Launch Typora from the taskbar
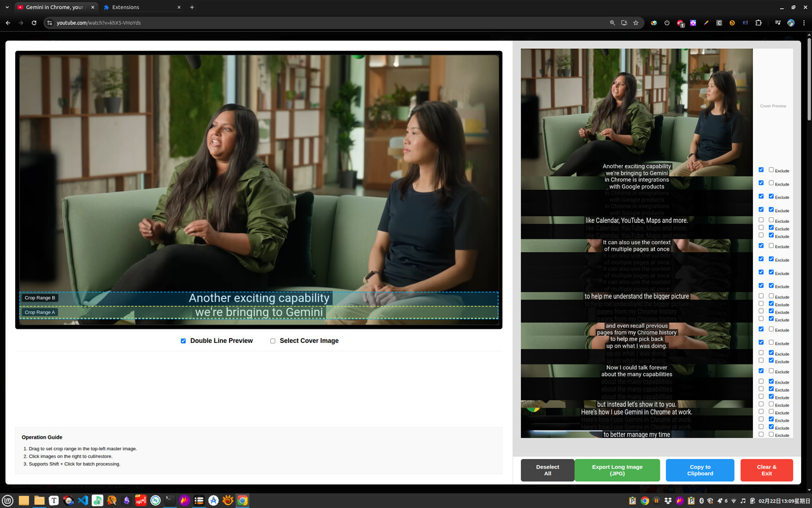Viewport: 812px width, 508px height. (54, 500)
